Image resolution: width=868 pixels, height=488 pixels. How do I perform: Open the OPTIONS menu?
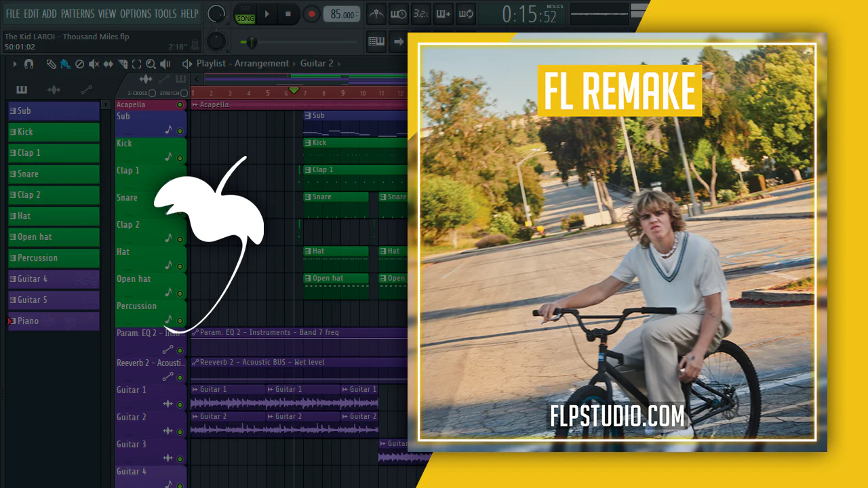click(x=136, y=14)
